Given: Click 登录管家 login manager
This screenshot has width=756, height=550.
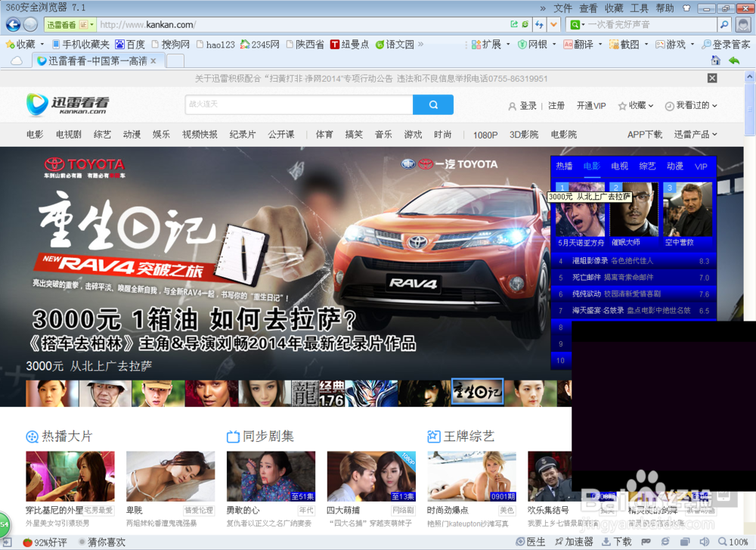Looking at the screenshot, I should 726,45.
